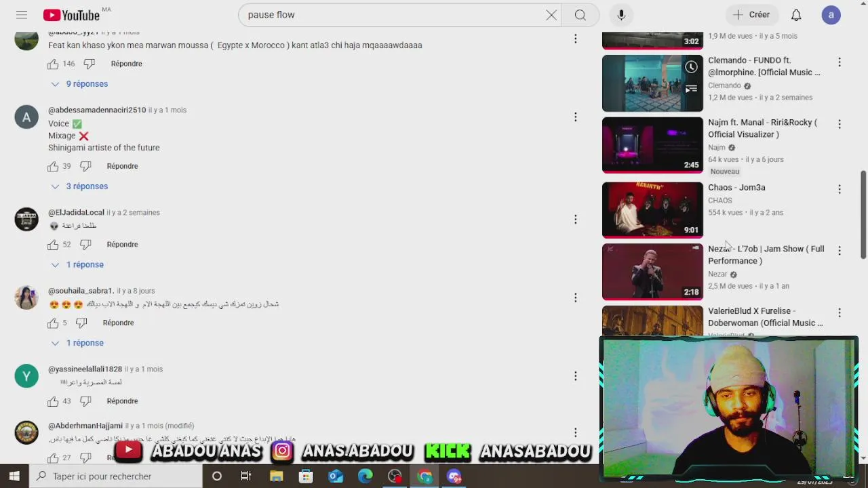Add FUNDO video to queue icon
This screenshot has width=868, height=488.
[x=691, y=89]
